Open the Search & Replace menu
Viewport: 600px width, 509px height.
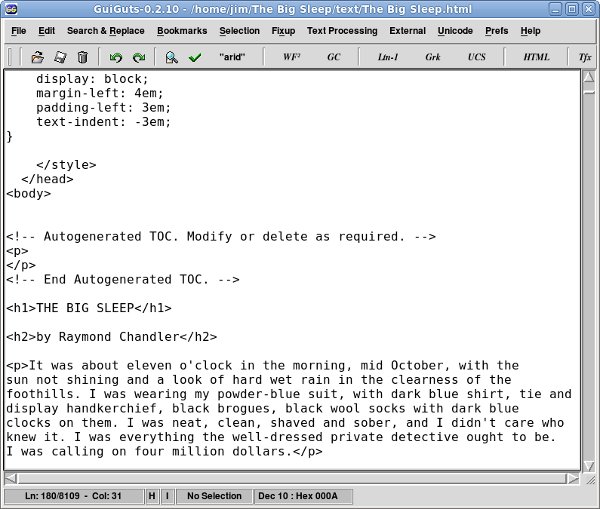coord(106,31)
